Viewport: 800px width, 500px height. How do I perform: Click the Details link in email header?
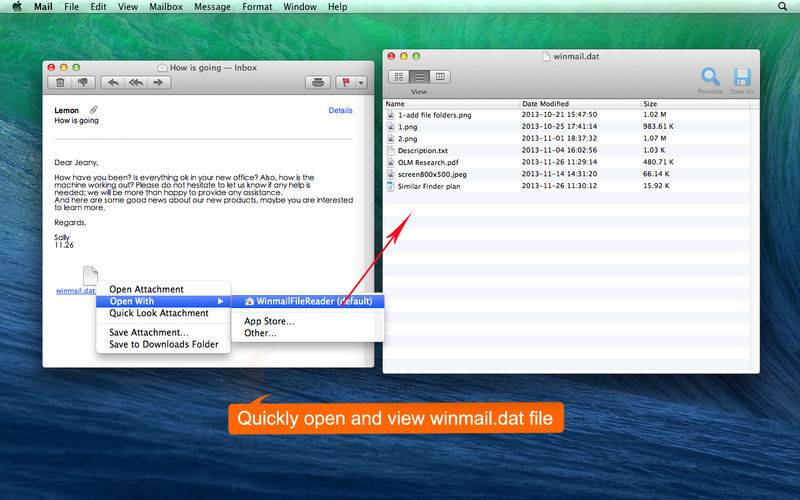340,110
